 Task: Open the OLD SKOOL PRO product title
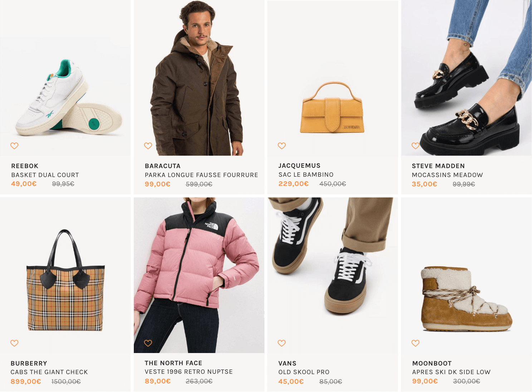tap(304, 372)
